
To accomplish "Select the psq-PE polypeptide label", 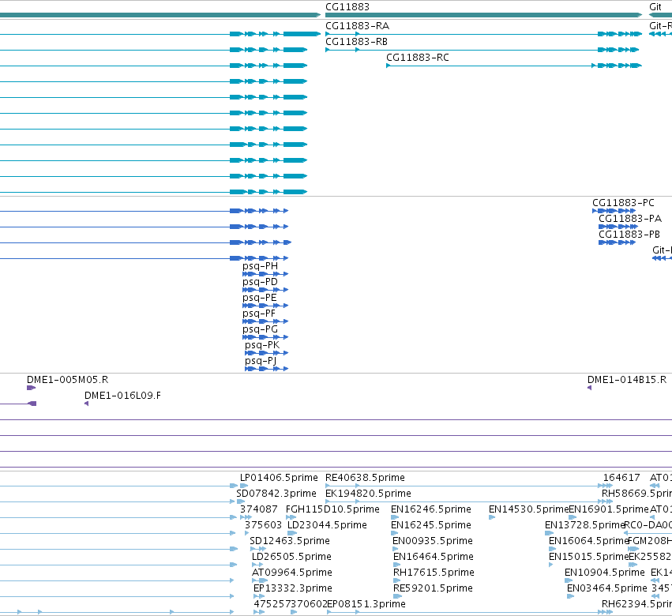I will click(260, 298).
